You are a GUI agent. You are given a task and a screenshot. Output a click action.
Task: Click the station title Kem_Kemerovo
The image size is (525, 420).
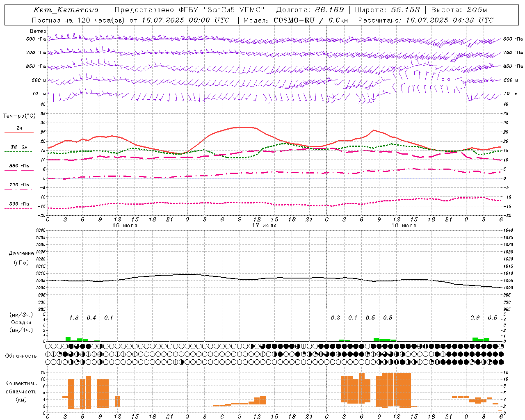pos(66,10)
